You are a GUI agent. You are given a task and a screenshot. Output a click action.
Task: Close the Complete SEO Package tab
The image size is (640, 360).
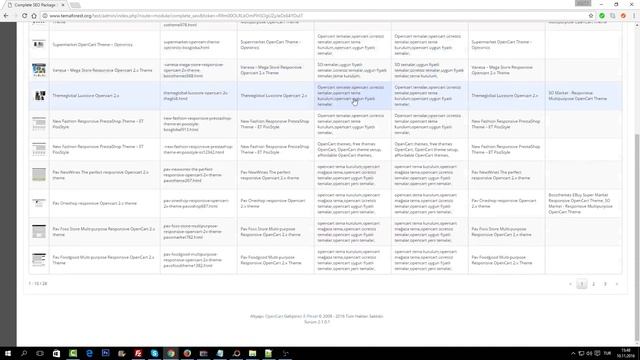click(x=63, y=5)
